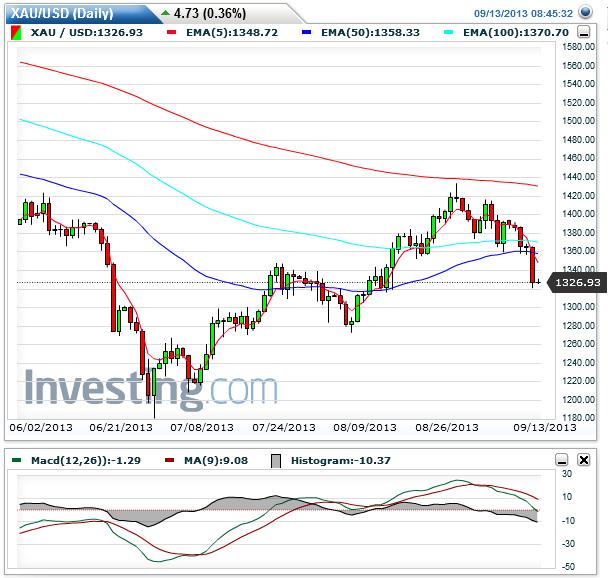Click the EMA(5) red legend swatch
Viewport: 608px width, 578px height.
coord(171,33)
